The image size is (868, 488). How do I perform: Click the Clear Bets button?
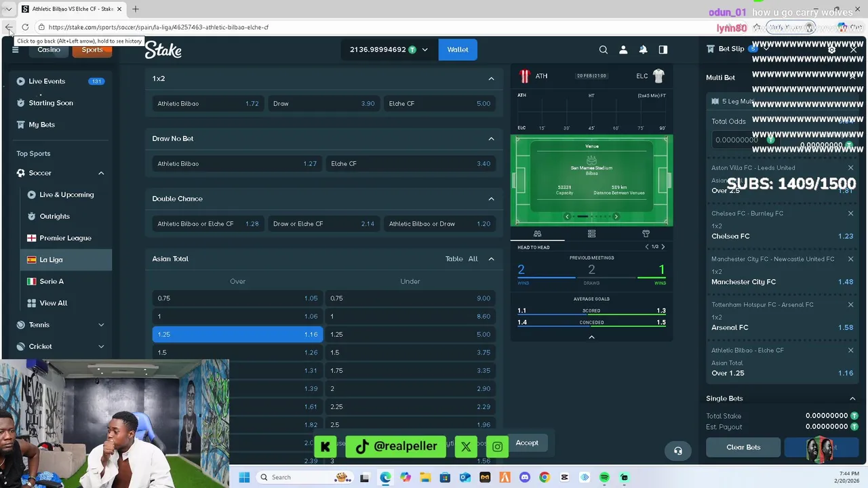pos(743,447)
